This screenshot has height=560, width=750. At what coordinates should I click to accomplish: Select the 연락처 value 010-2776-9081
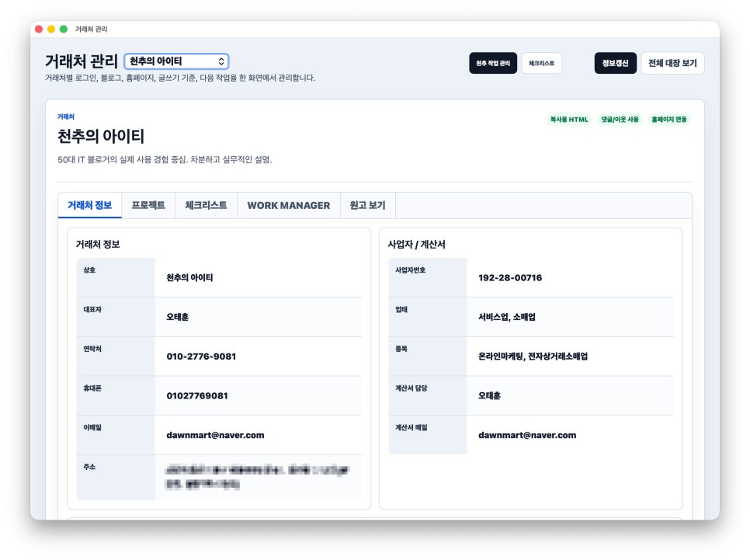[201, 357]
